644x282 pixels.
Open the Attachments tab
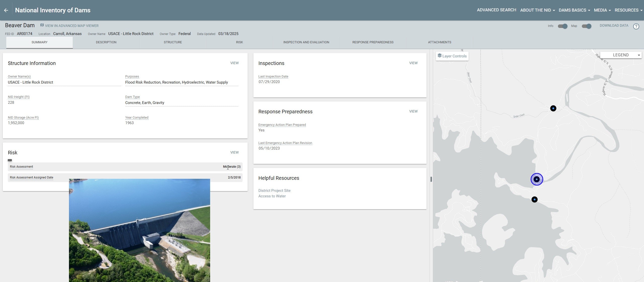(x=439, y=42)
